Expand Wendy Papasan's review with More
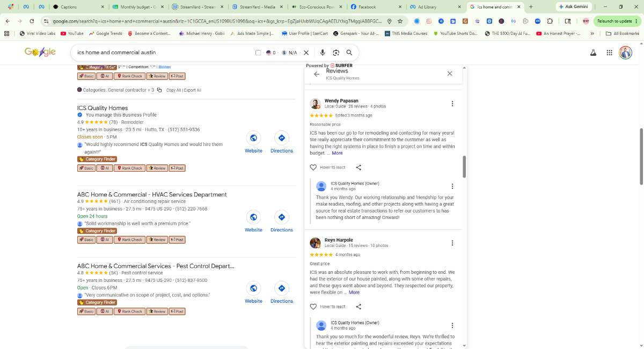The width and height of the screenshot is (644, 349). (337, 153)
